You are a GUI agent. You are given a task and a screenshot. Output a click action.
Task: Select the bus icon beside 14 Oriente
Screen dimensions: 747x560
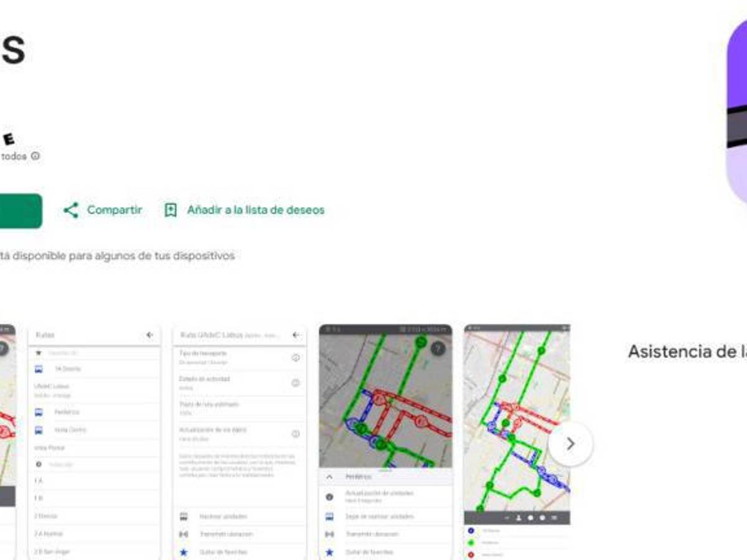pyautogui.click(x=39, y=368)
